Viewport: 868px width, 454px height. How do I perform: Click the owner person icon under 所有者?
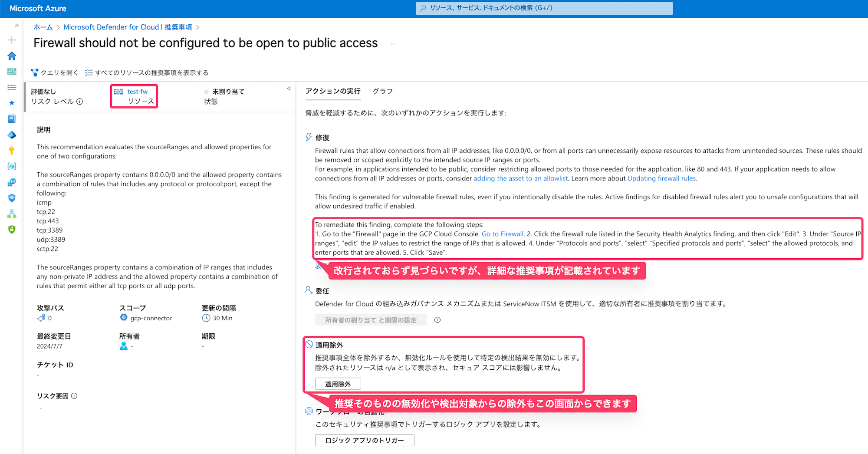pos(124,346)
